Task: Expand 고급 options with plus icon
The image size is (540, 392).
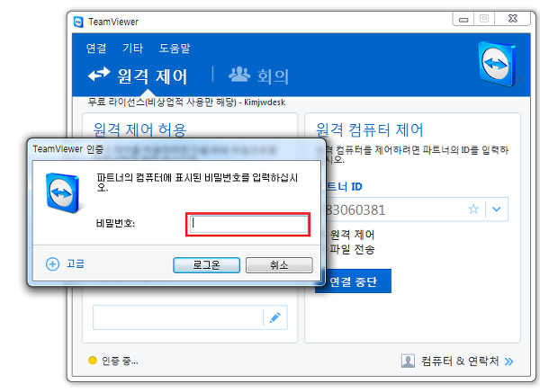Action: [52, 264]
